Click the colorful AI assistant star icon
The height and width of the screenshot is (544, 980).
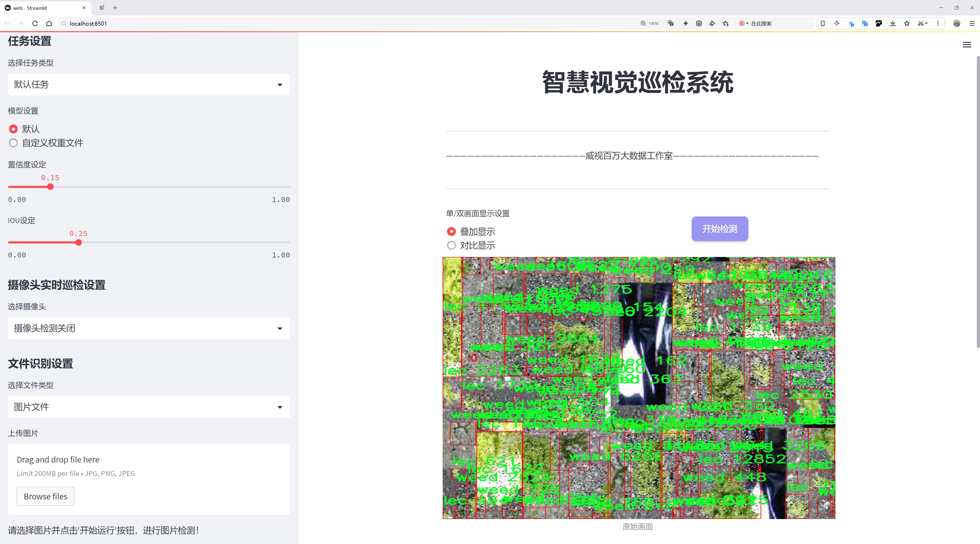(837, 24)
